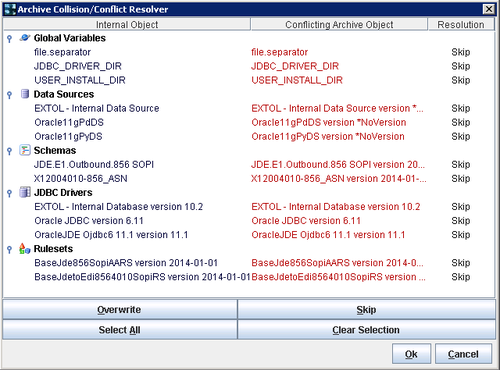Collapse the Global Variables tree node
The image size is (500, 370).
(10, 39)
